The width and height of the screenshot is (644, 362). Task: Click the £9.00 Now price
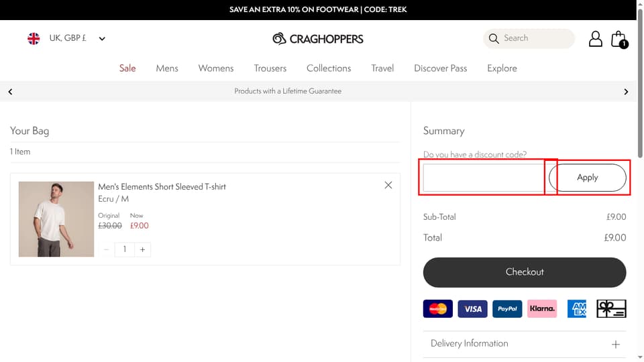tap(140, 226)
